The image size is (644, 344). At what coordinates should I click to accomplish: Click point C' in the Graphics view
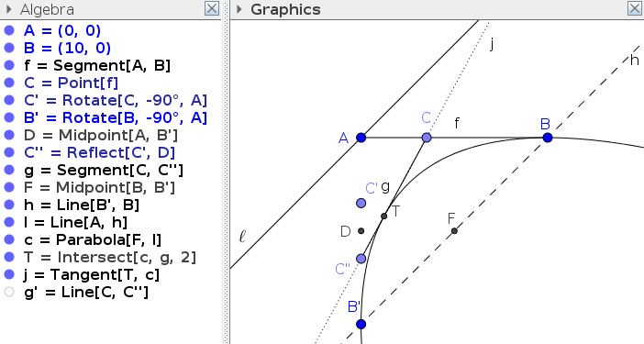361,203
